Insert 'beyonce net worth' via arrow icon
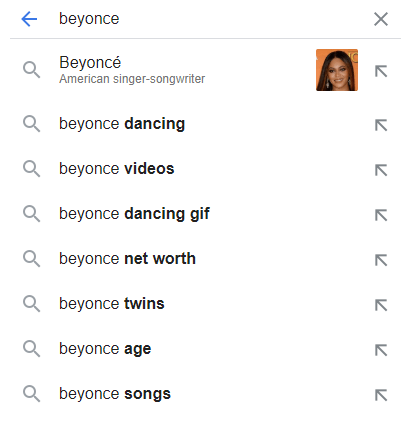 tap(381, 260)
